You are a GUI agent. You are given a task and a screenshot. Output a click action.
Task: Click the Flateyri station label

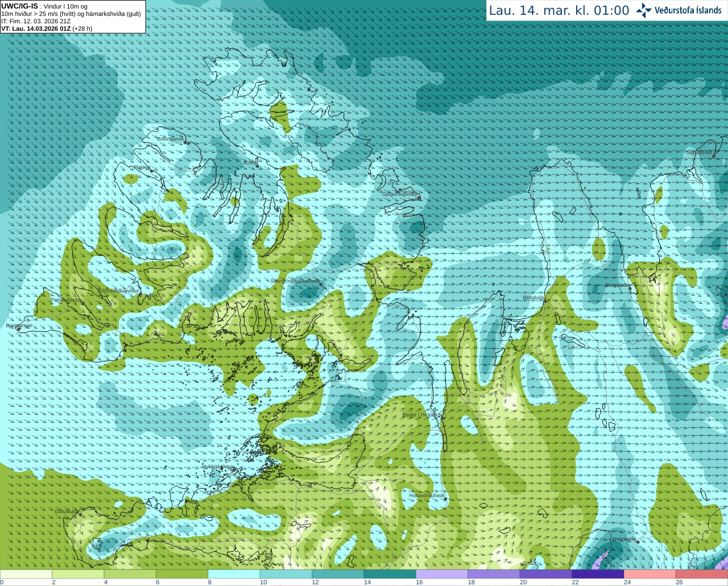[142, 167]
